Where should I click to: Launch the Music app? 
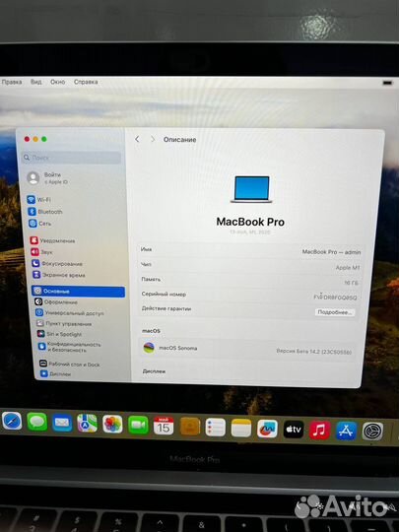coord(319,431)
